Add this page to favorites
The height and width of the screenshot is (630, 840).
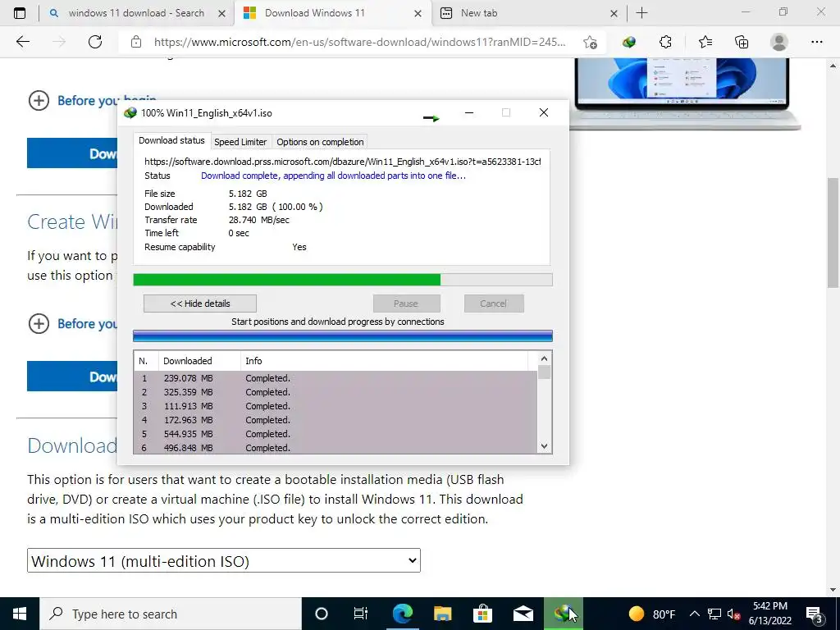pos(590,43)
